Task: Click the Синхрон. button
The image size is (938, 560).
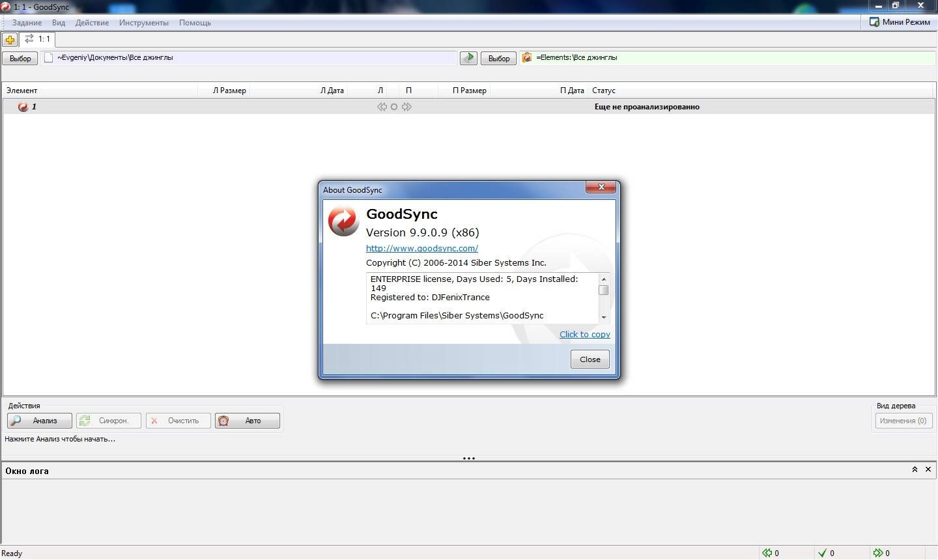Action: (109, 421)
